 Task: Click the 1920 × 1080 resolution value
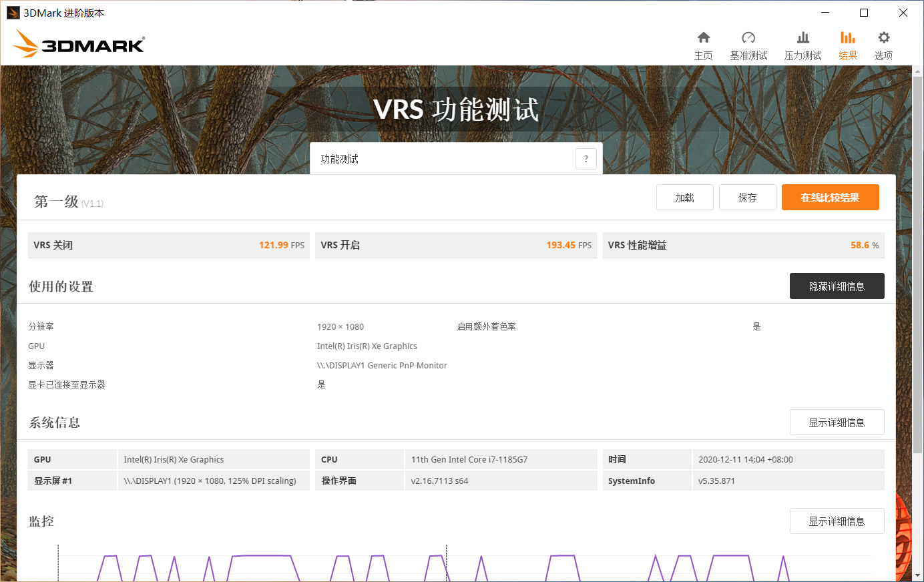340,326
